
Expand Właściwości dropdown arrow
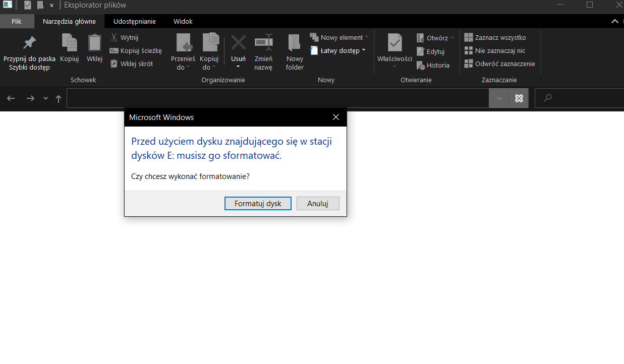click(x=394, y=67)
